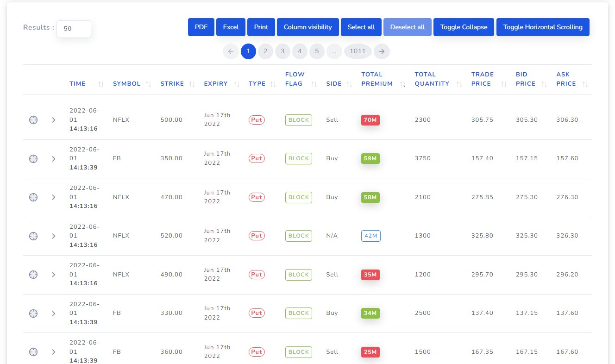
Task: Sort by Total Quantity column arrows
Action: (x=459, y=84)
